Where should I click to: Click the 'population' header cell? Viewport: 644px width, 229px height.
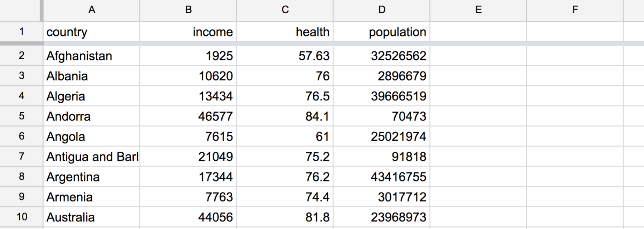coord(382,31)
